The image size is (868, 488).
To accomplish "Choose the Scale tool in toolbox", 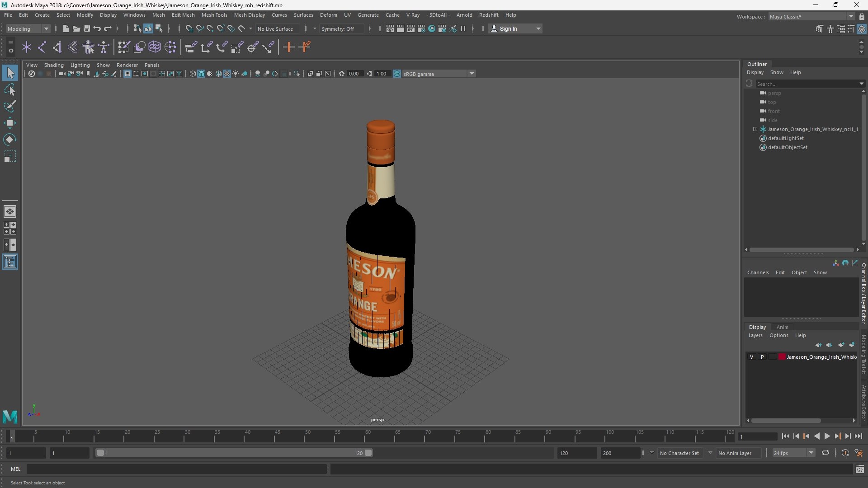I will (10, 156).
